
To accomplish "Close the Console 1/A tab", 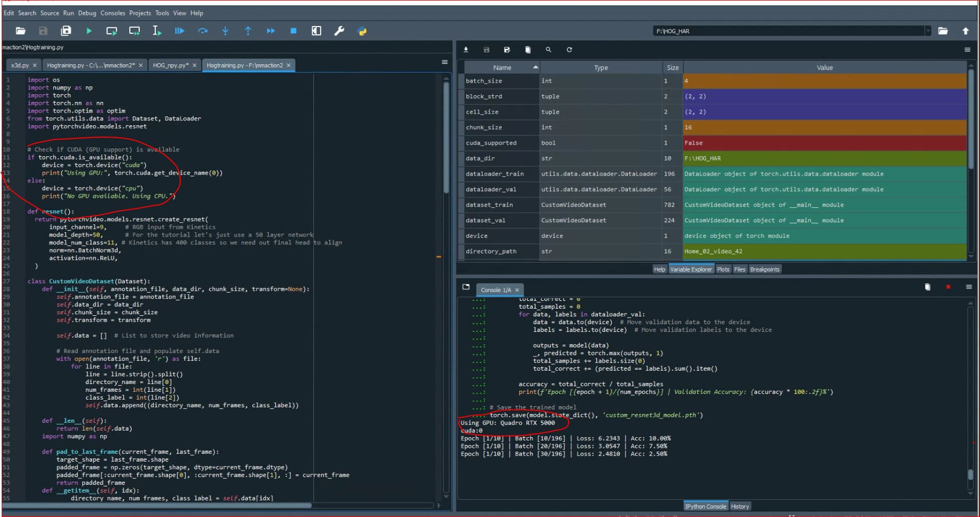I will (517, 290).
